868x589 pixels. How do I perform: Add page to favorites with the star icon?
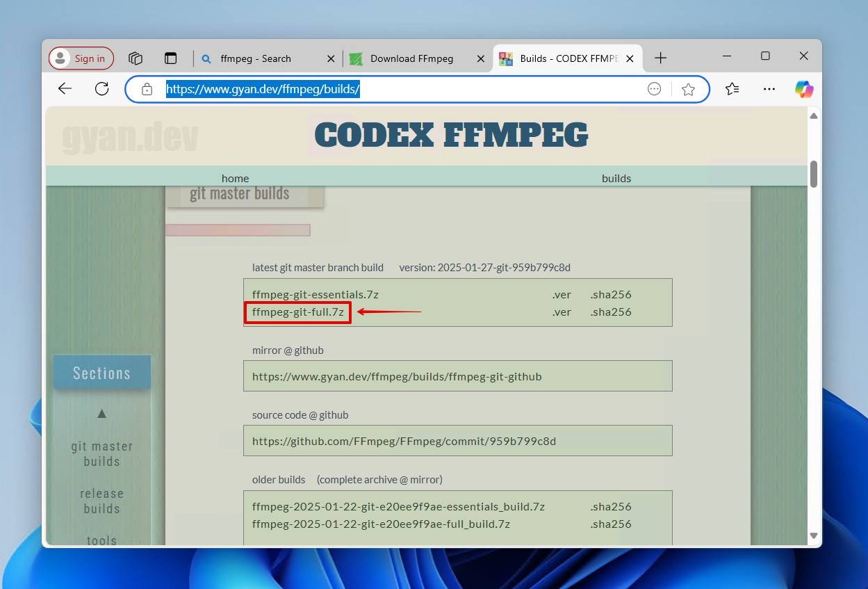(x=689, y=89)
